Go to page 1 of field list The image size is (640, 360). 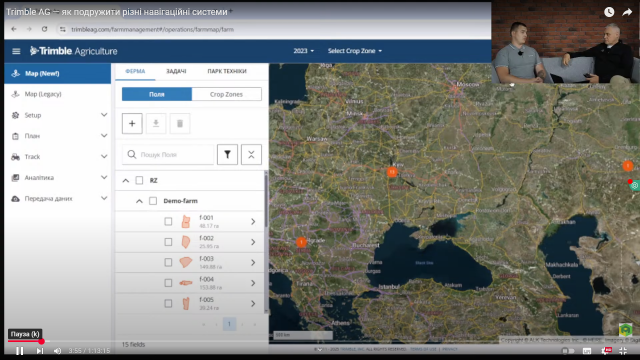tap(229, 324)
